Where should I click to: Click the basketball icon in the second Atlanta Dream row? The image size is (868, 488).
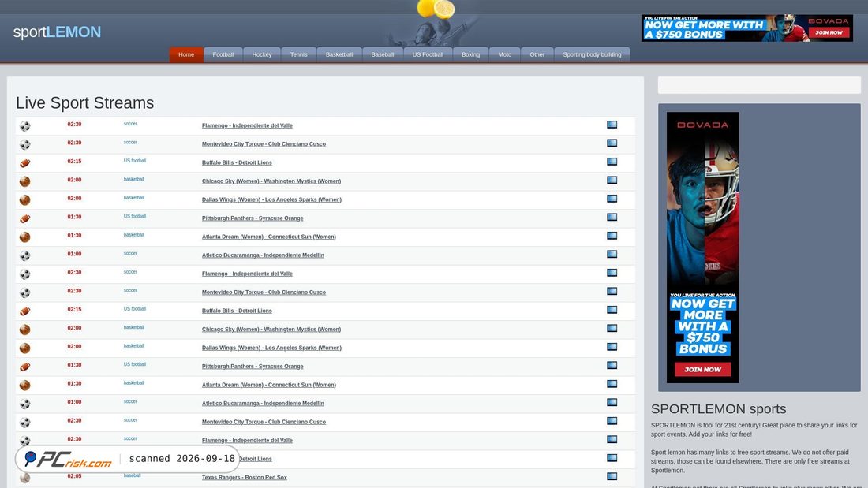(x=25, y=385)
